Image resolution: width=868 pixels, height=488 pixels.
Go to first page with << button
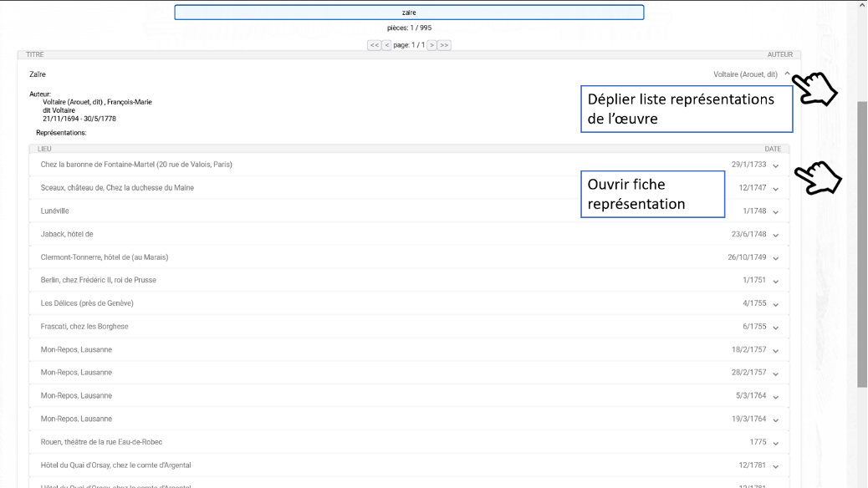(x=374, y=45)
